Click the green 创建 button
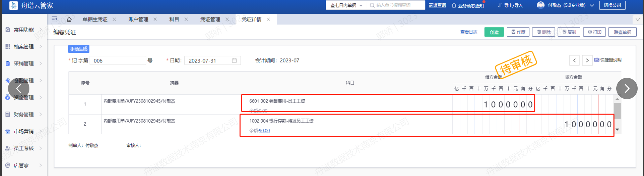The image size is (644, 176). click(494, 32)
